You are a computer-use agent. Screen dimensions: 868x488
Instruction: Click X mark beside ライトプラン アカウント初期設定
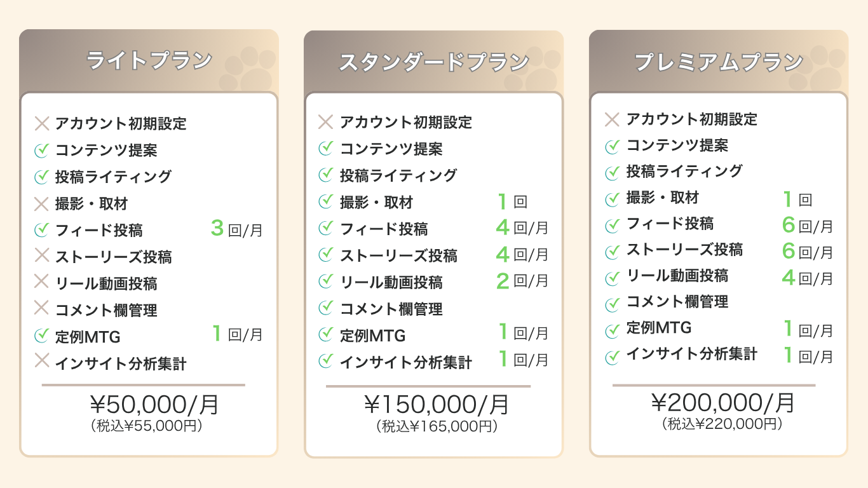(x=41, y=123)
